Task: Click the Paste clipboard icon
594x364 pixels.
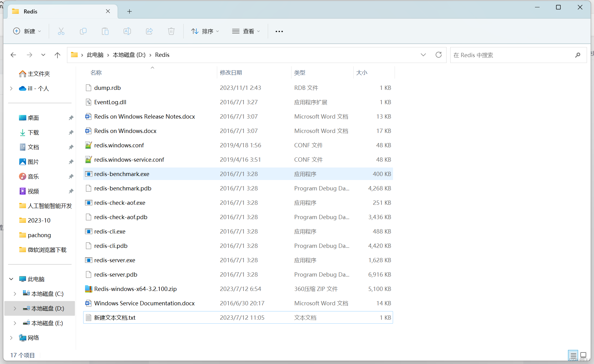Action: coord(105,31)
